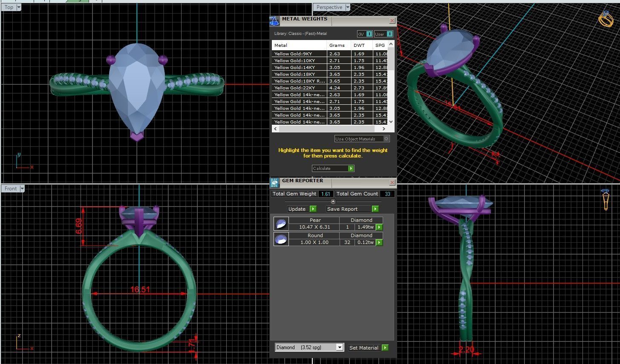
Task: Click Diamond material cell in Pear row
Action: pos(361,220)
